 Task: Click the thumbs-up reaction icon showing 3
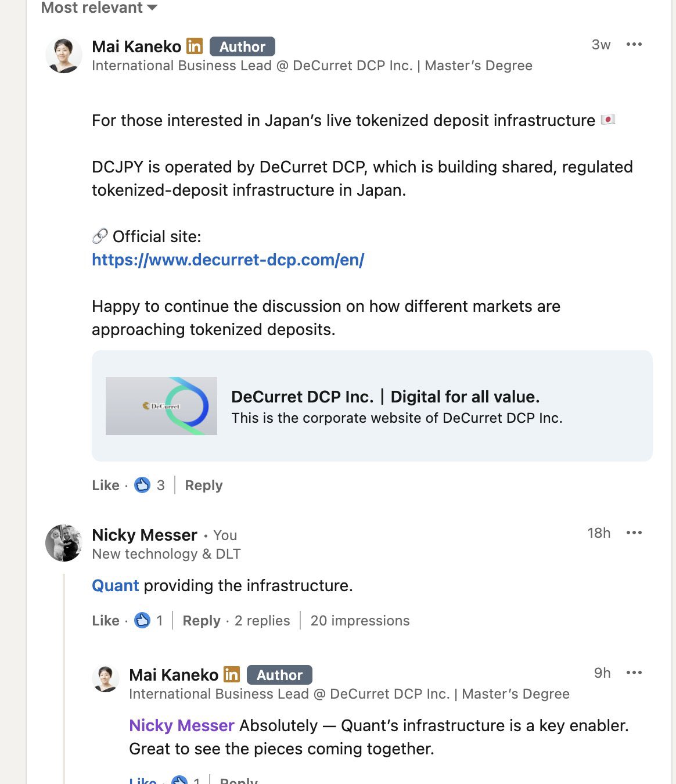tap(142, 485)
